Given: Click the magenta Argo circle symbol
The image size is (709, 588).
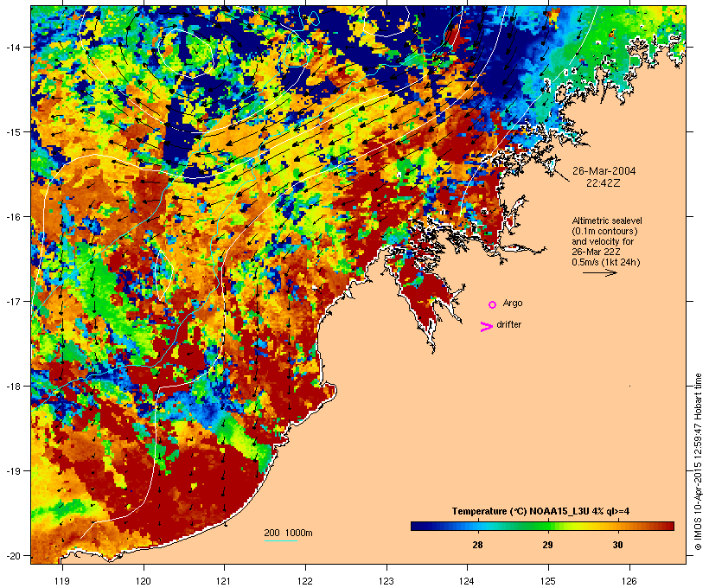Looking at the screenshot, I should point(493,304).
